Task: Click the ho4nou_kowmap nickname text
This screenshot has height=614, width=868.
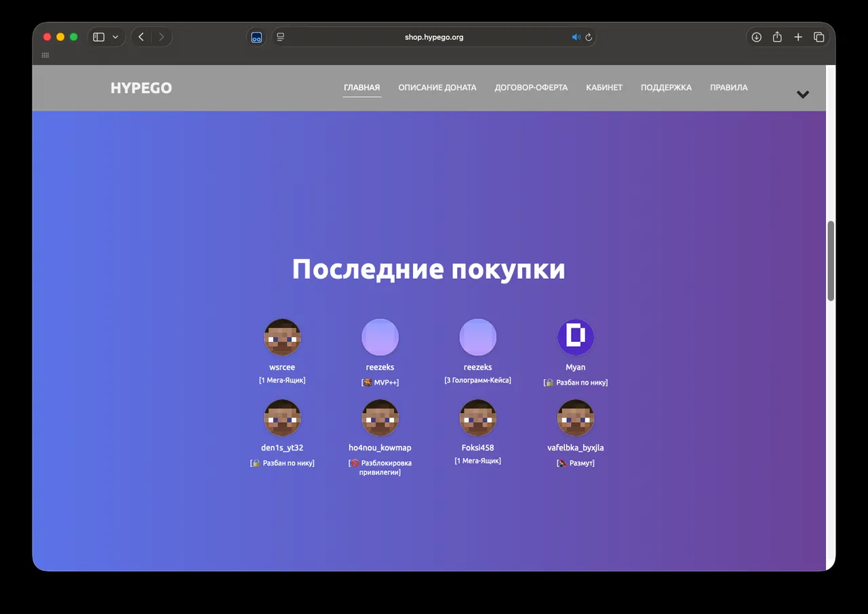Action: tap(380, 448)
